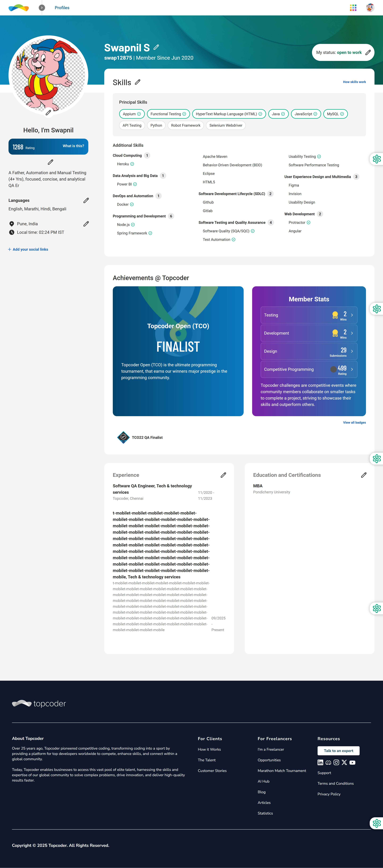Click the pencil icon beside Swapnil S name
The width and height of the screenshot is (383, 868).
[156, 47]
